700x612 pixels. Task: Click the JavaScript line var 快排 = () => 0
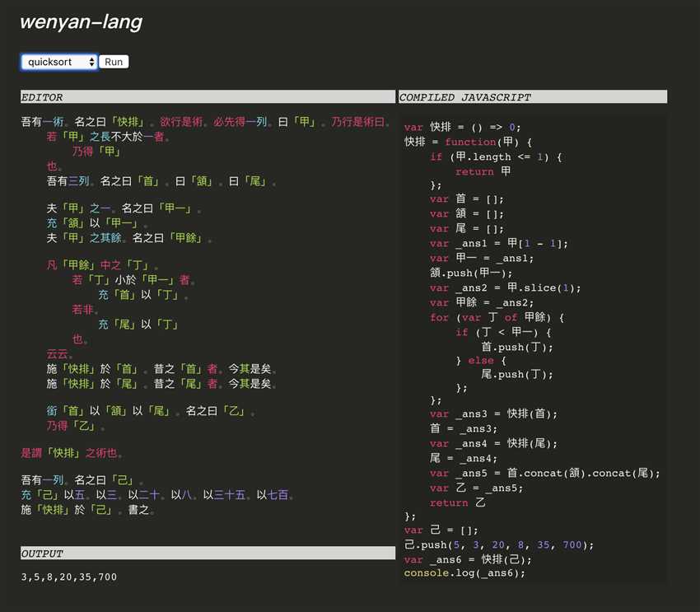point(462,127)
